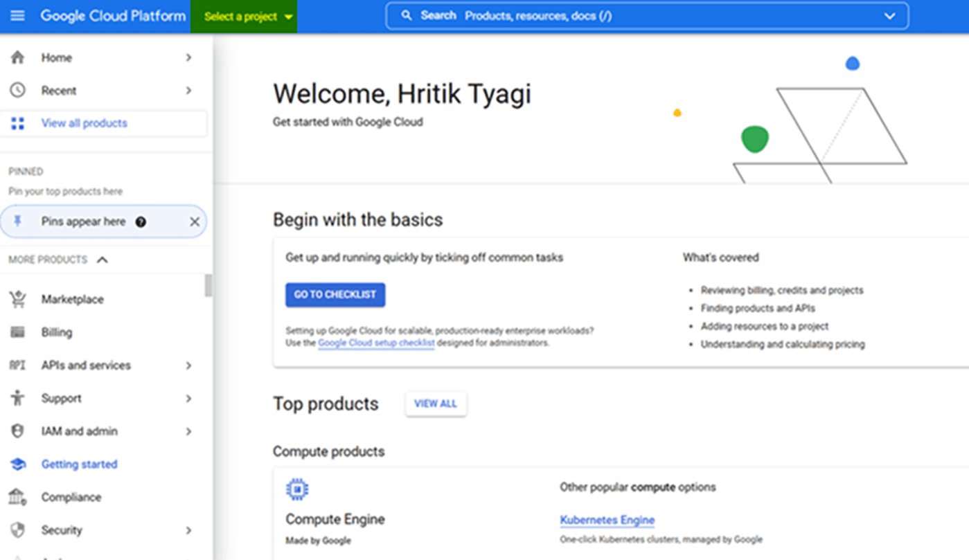Click the GO TO CHECKLIST button
This screenshot has height=560, width=969.
tap(335, 294)
